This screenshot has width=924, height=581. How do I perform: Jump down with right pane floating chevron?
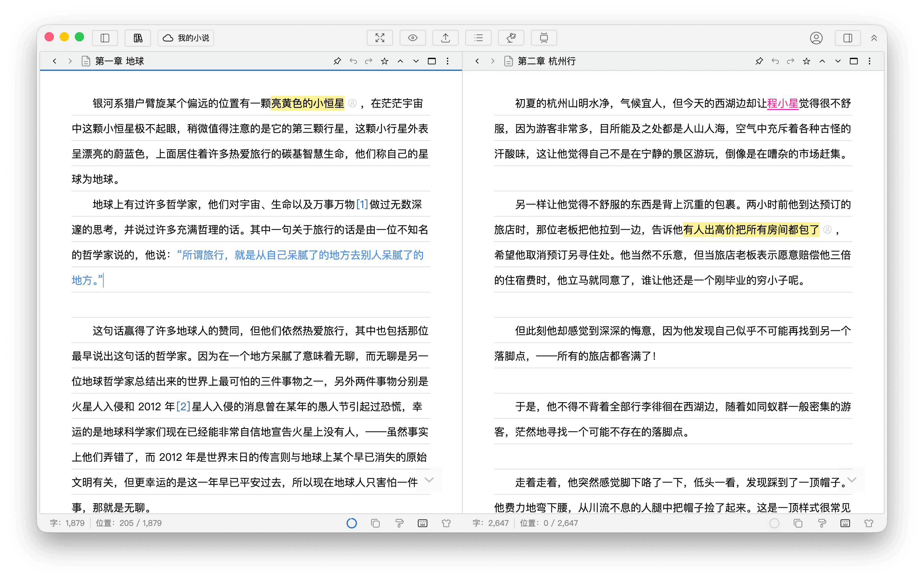click(852, 480)
